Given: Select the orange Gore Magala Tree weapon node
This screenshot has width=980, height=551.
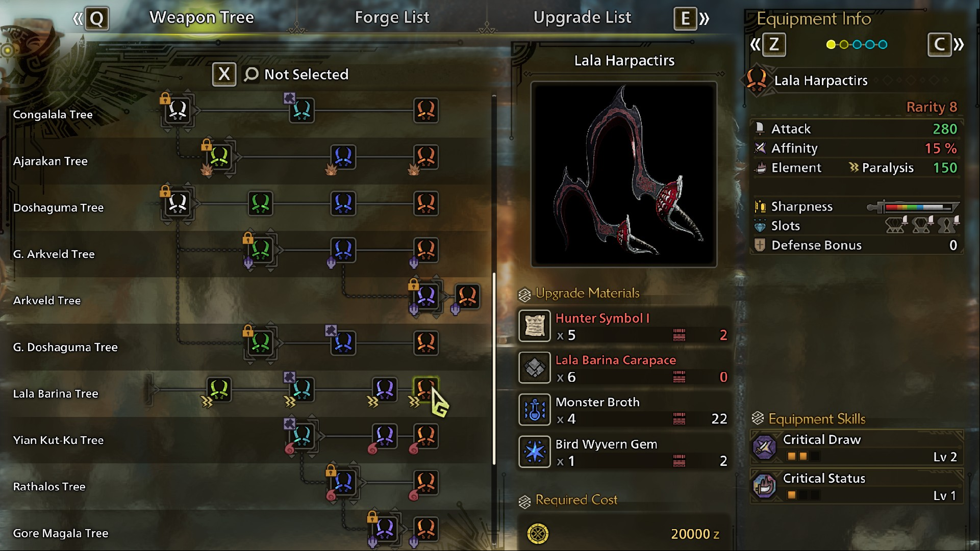Looking at the screenshot, I should coord(426,529).
